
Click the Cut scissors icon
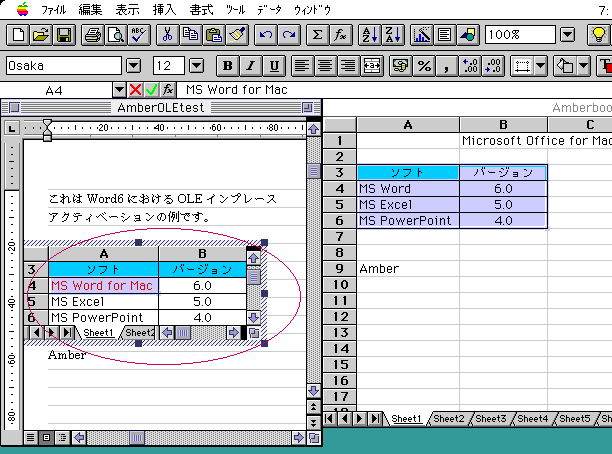point(167,35)
